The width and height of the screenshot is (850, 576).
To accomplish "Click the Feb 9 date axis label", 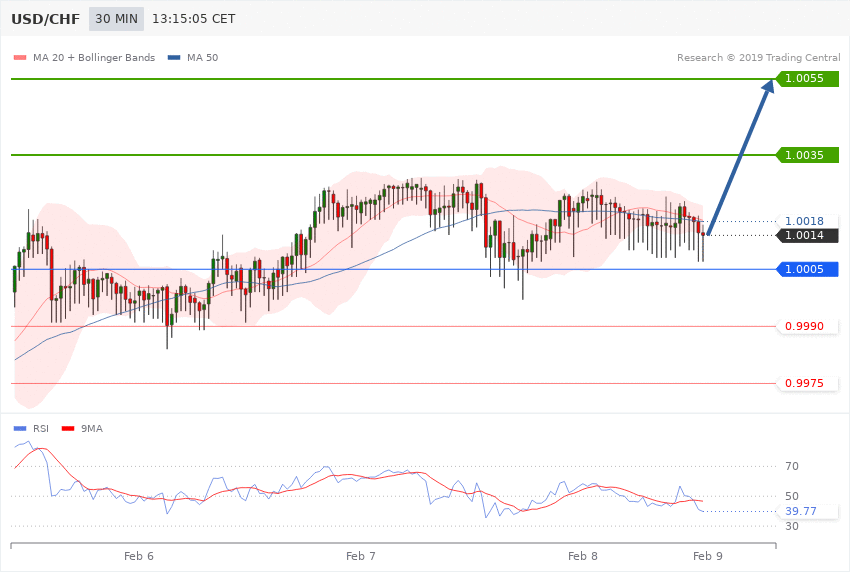I will (x=707, y=556).
